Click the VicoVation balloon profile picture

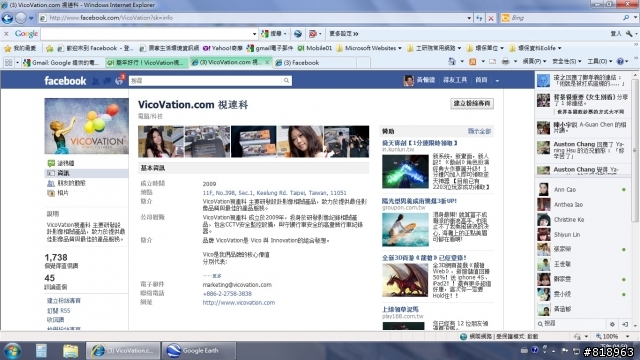pyautogui.click(x=86, y=126)
